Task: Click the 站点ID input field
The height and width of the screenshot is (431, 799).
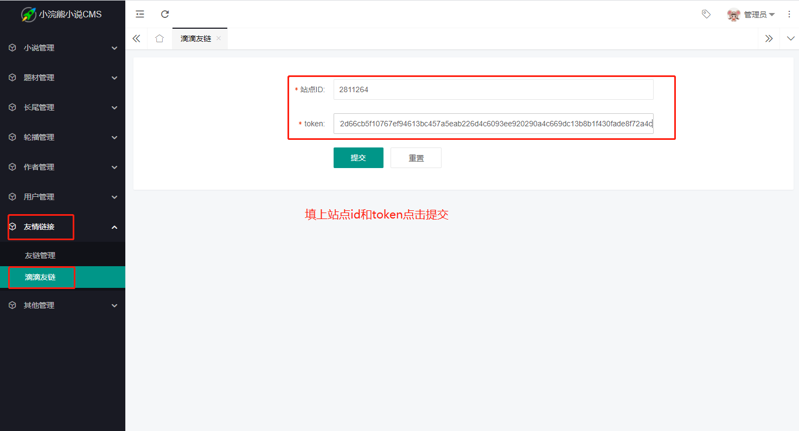Action: [x=493, y=90]
